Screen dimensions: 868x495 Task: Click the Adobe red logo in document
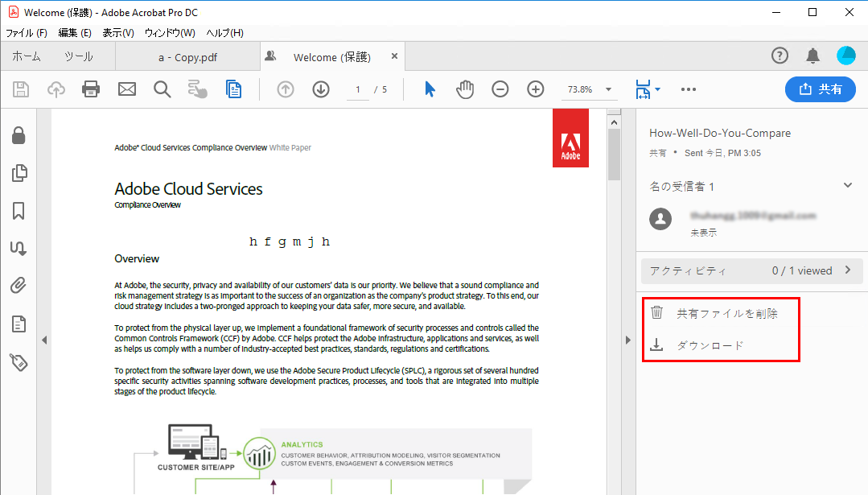(570, 138)
